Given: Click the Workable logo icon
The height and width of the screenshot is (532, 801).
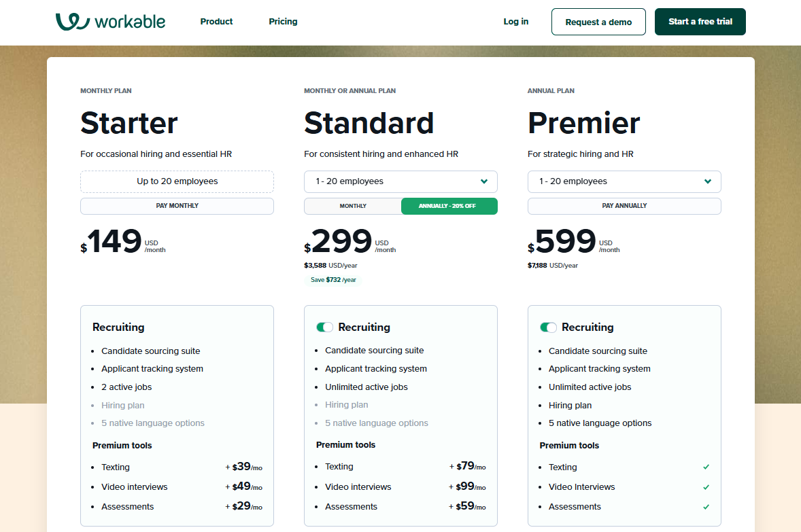Looking at the screenshot, I should [72, 22].
